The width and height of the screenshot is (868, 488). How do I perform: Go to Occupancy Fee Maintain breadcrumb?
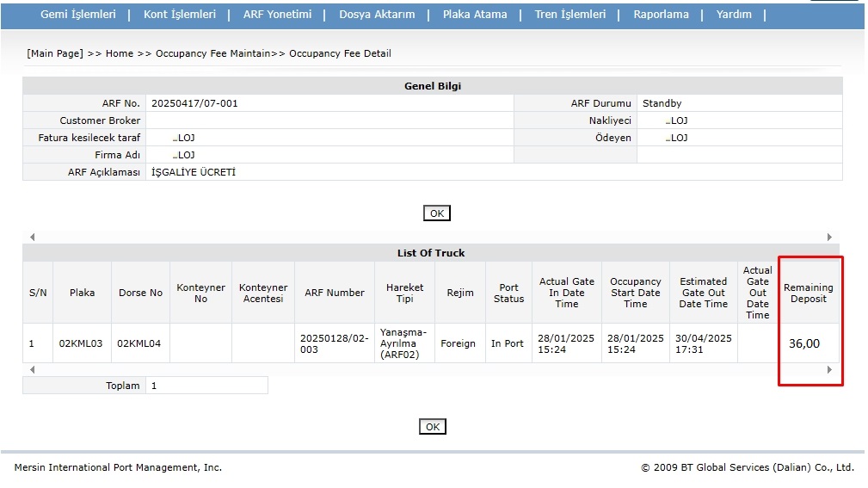213,53
